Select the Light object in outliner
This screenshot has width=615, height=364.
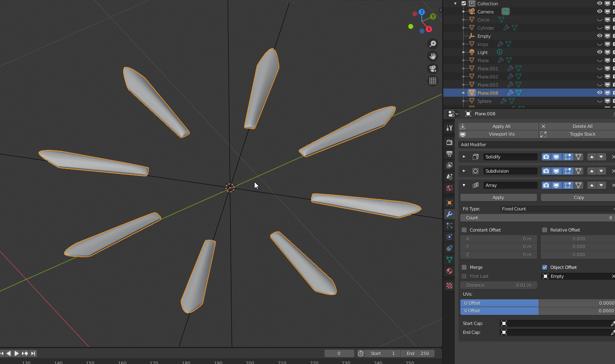point(482,52)
